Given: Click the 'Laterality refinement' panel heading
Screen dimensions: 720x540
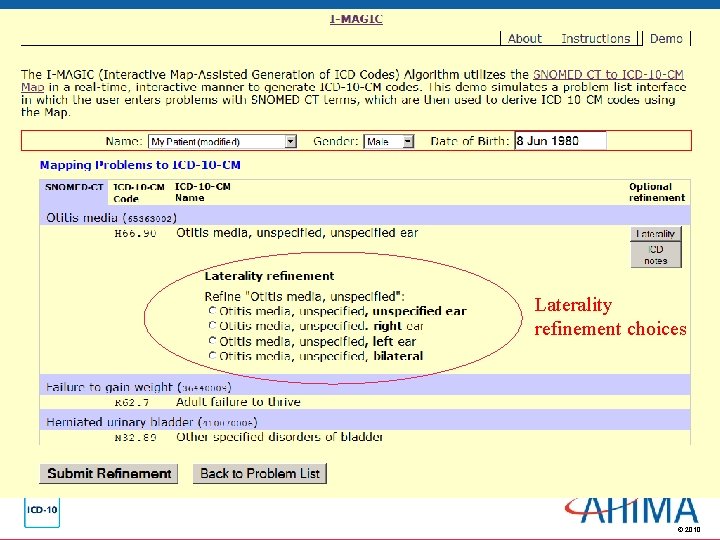Looking at the screenshot, I should [x=269, y=276].
